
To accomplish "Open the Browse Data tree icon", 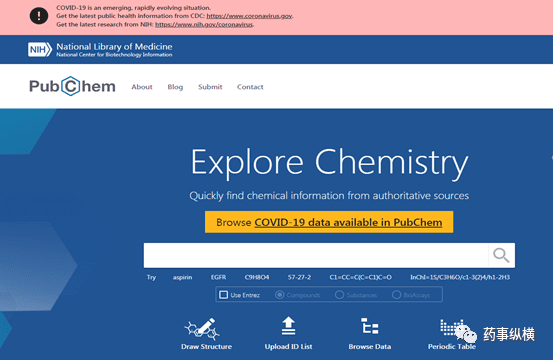I will (x=370, y=326).
